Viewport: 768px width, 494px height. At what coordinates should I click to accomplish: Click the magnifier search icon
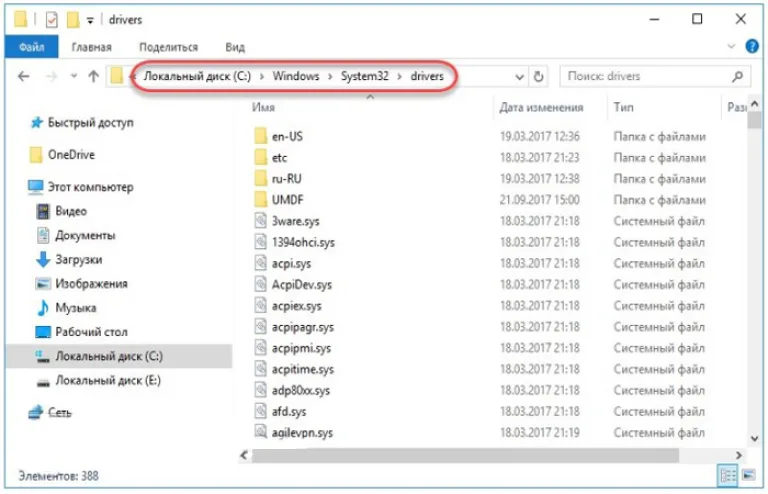[x=738, y=76]
